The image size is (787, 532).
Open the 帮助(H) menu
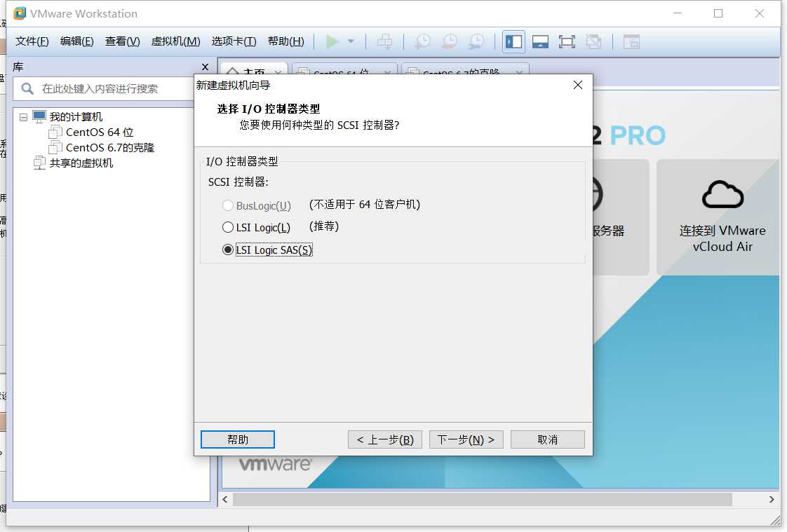(x=286, y=41)
